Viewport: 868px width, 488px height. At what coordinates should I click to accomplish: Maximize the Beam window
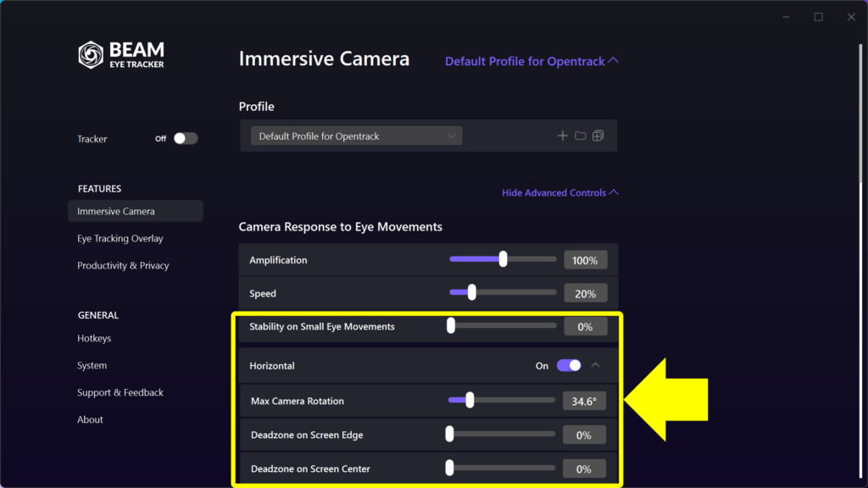point(818,17)
